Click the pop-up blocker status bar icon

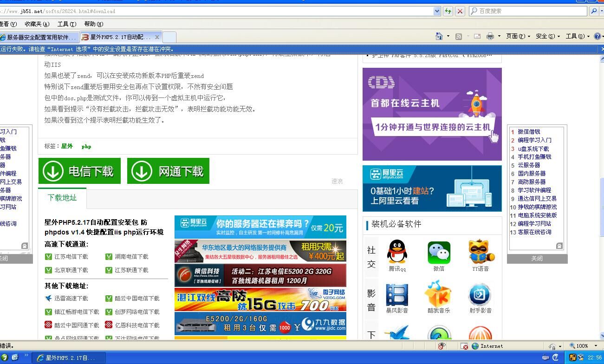[464, 346]
